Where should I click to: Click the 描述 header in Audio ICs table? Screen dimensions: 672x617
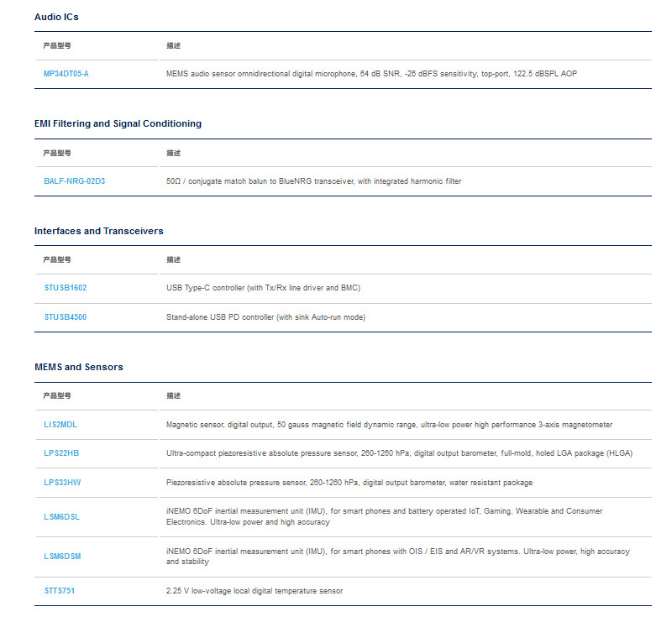[x=174, y=46]
